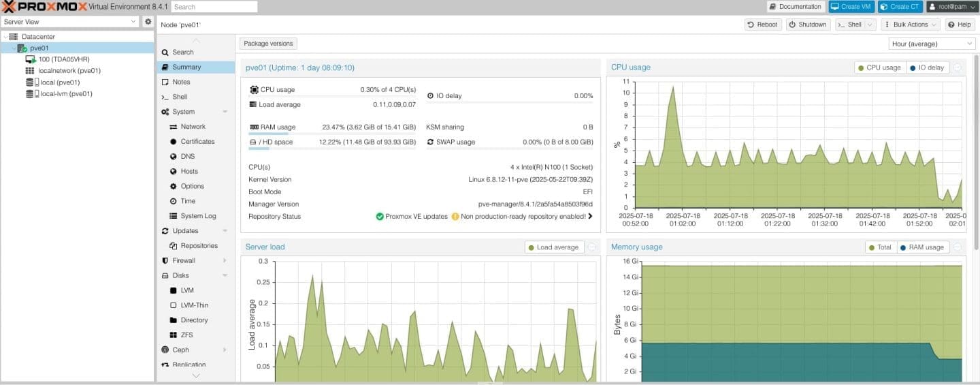This screenshot has height=385, width=980.
Task: Open the Bulk Actions dropdown
Action: [910, 25]
